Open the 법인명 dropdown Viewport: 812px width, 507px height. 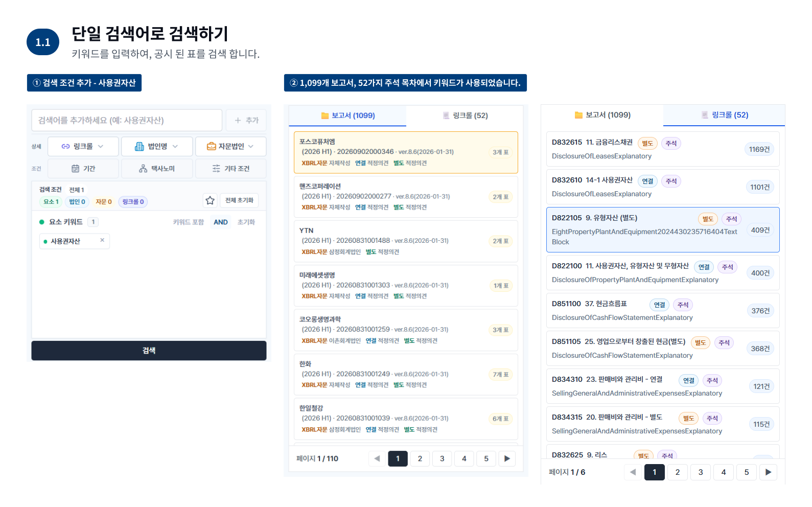[157, 146]
